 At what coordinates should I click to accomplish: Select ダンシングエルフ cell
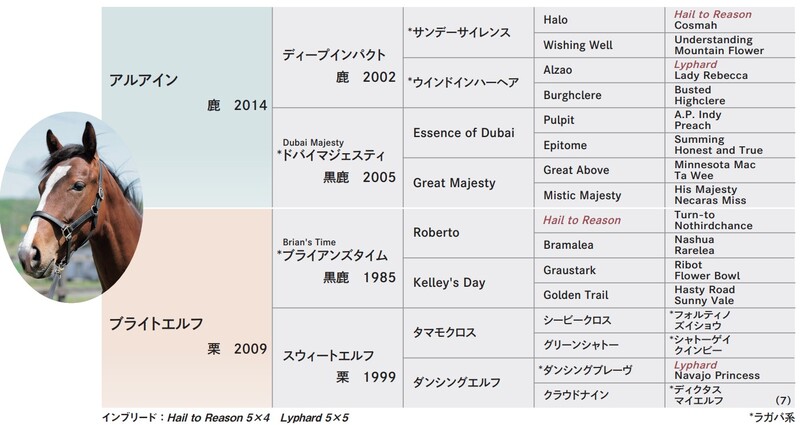(468, 382)
